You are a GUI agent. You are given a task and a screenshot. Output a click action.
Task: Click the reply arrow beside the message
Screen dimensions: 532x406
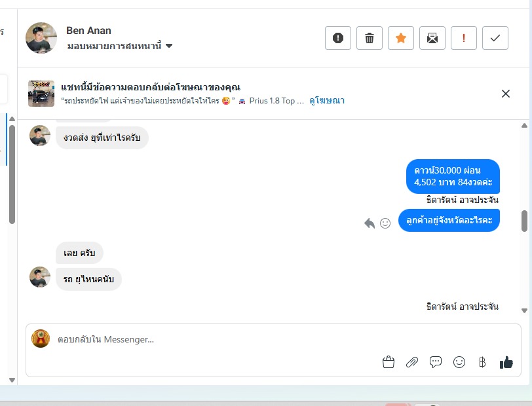(x=370, y=223)
